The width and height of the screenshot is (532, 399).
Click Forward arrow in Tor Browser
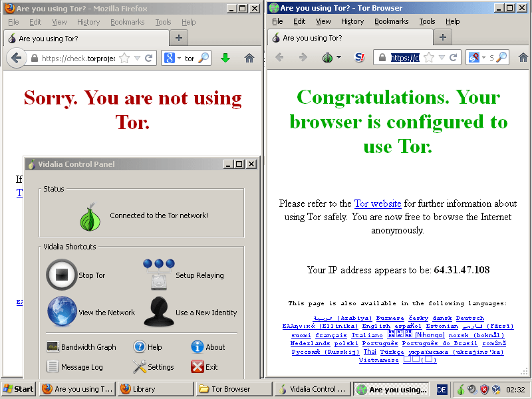[x=303, y=57]
